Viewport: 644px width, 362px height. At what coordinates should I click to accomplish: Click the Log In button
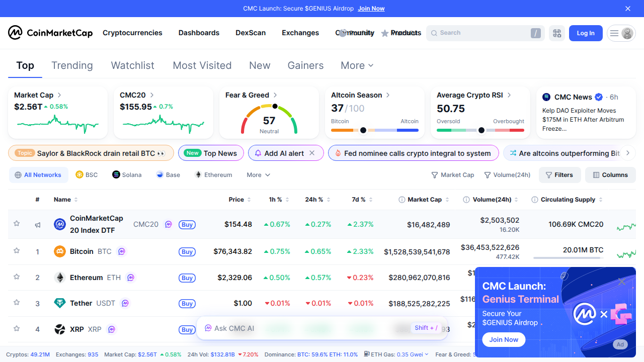pos(585,33)
